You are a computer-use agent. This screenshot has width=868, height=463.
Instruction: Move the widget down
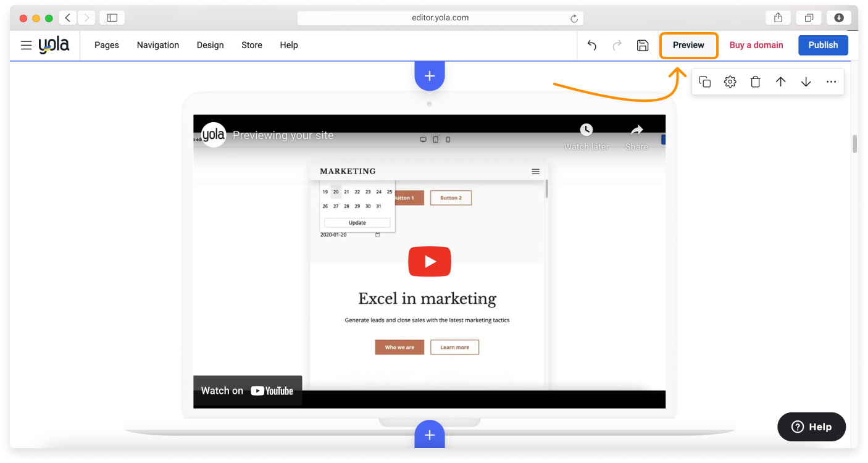[806, 81]
